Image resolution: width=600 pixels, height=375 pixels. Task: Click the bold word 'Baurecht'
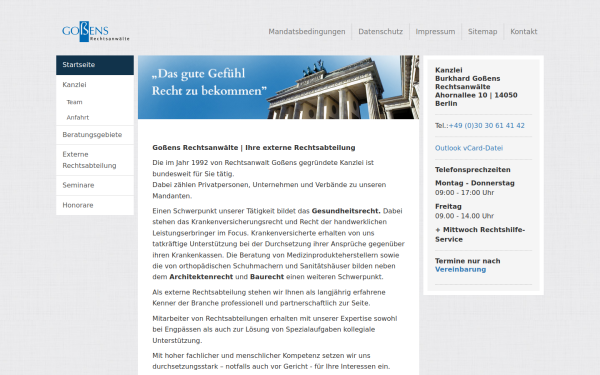(x=267, y=277)
